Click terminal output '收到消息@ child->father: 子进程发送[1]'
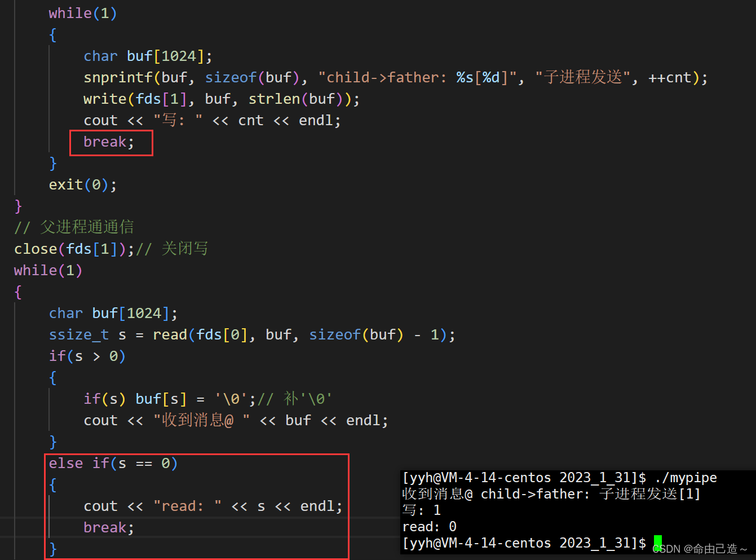 point(551,494)
